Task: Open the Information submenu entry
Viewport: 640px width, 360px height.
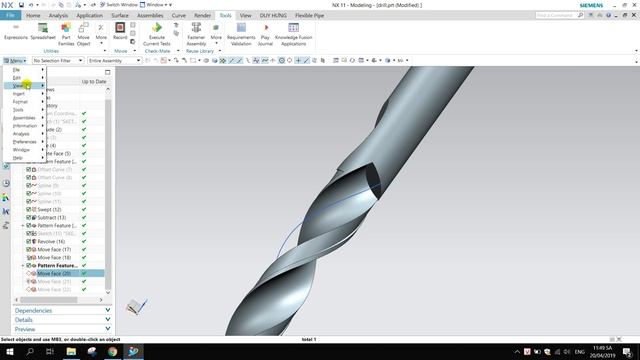Action: (24, 126)
